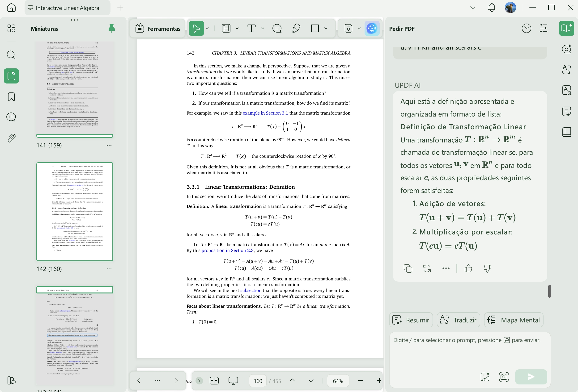This screenshot has width=578, height=392.
Task: Select the comment note tool
Action: pos(277,28)
